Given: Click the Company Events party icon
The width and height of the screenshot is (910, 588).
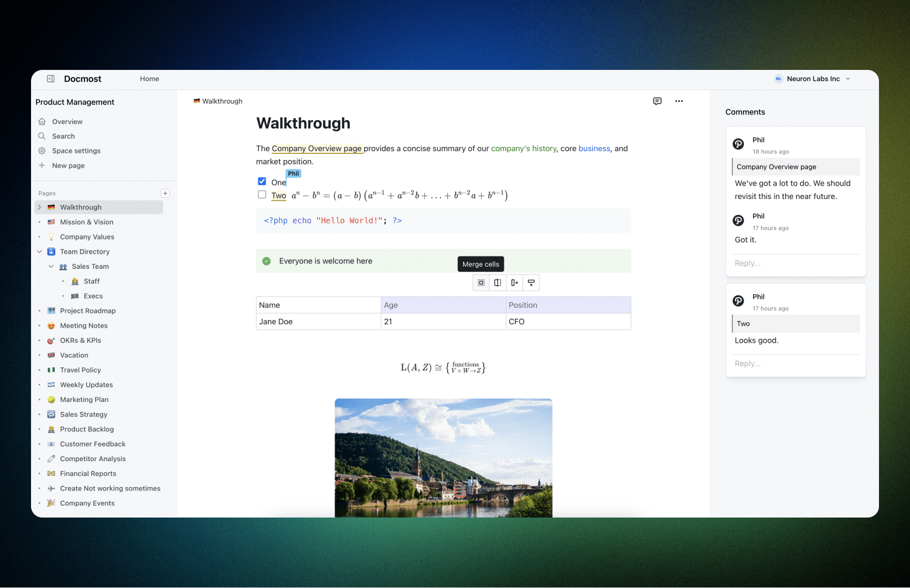Looking at the screenshot, I should click(51, 503).
